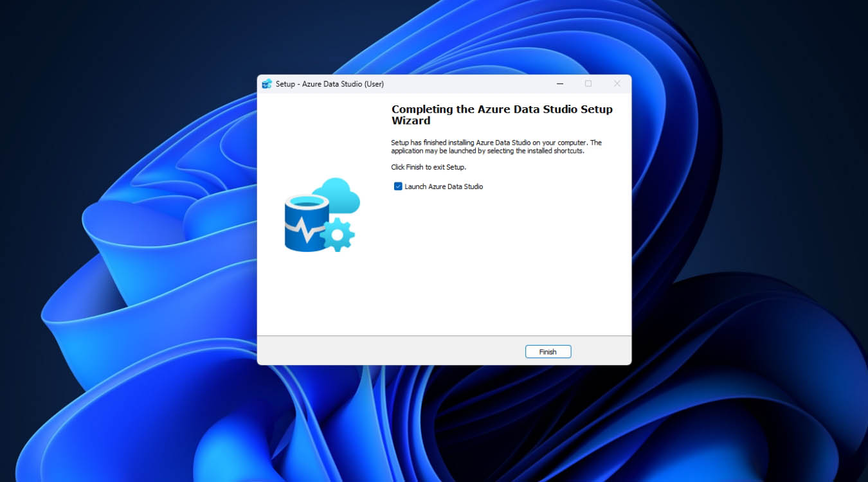Click "Setup - Azure Data Studio (User)" title

[329, 84]
